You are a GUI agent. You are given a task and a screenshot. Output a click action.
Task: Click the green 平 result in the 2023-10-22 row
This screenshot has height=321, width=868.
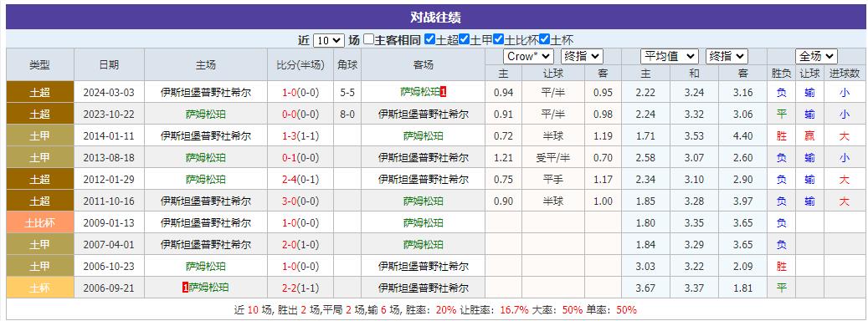(782, 115)
